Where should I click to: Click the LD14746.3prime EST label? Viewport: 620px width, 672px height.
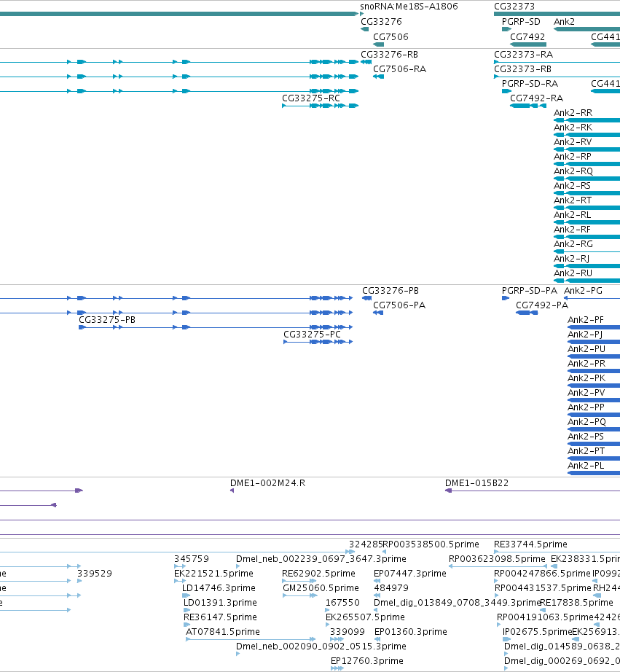coord(219,588)
